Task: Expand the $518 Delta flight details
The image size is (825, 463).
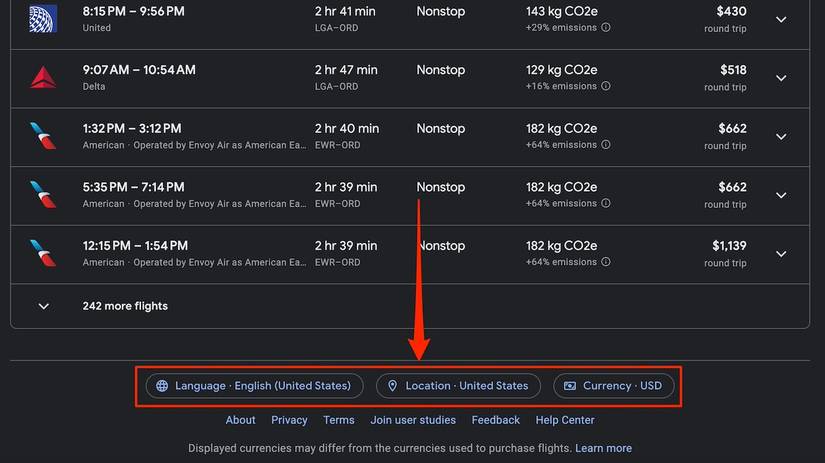Action: point(781,78)
